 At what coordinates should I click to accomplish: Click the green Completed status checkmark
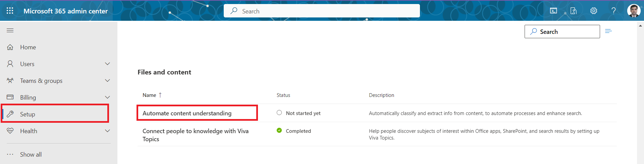click(279, 130)
